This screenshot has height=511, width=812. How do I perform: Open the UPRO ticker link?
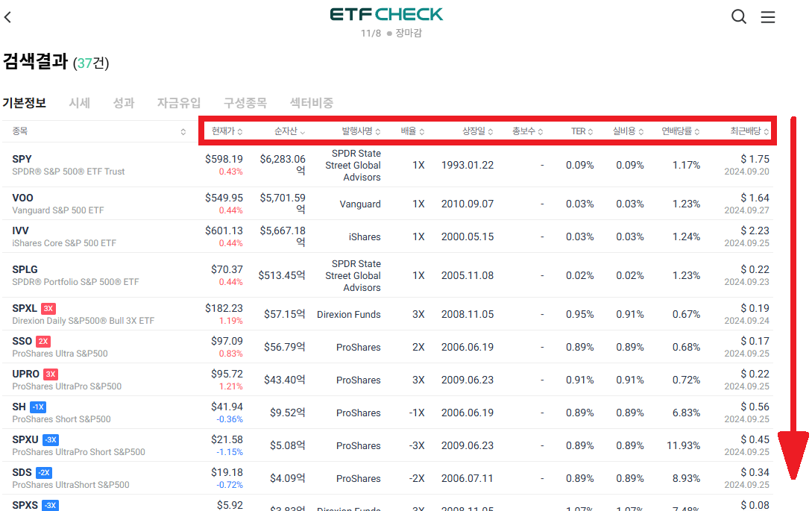click(x=25, y=374)
